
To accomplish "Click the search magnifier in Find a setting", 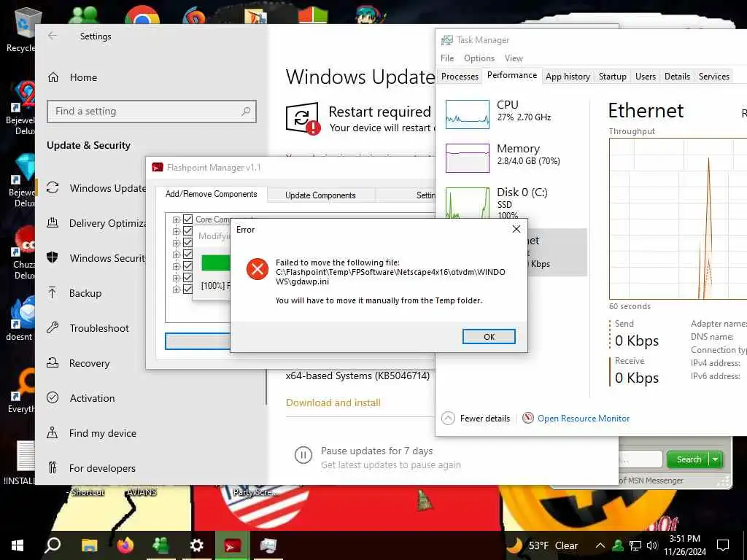I will tap(246, 112).
